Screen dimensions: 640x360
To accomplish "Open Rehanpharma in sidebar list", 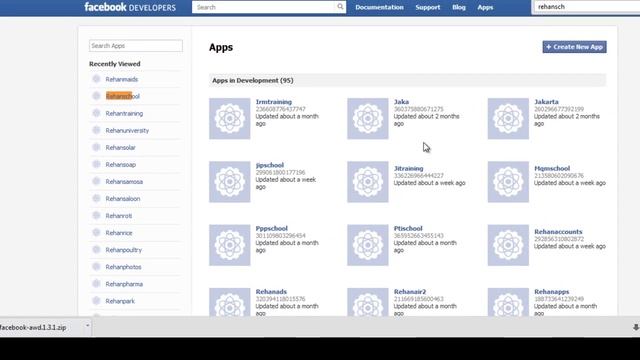I will (124, 284).
